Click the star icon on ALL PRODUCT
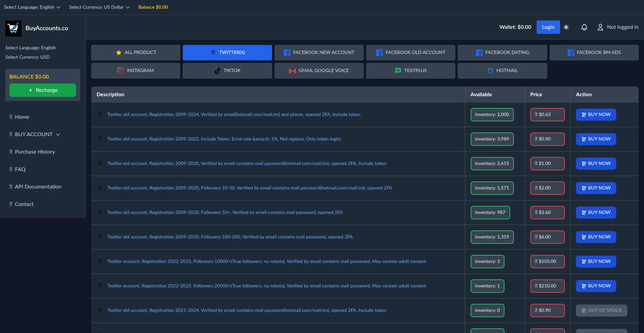The image size is (644, 333). [x=118, y=52]
